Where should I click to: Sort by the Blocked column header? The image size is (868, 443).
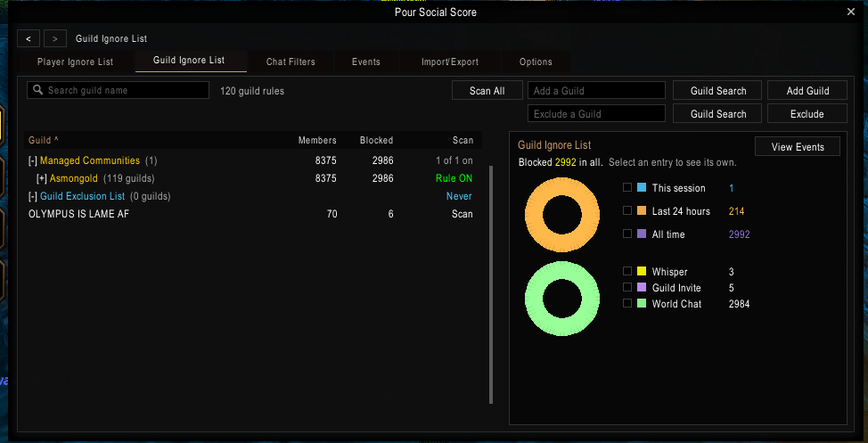(x=376, y=140)
